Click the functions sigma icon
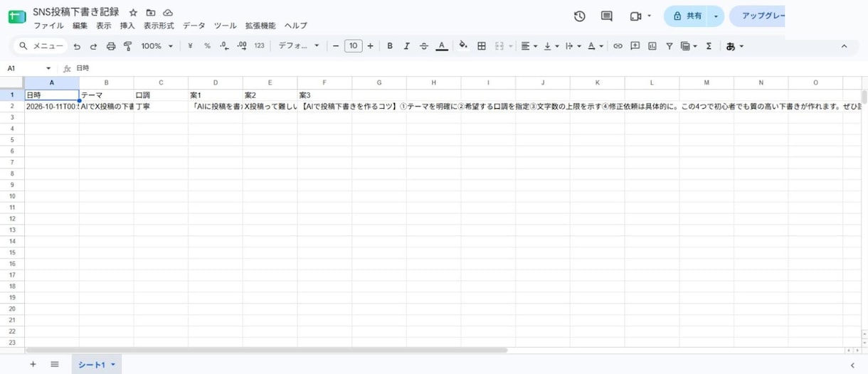Screen dimensions: 868x374 click(x=709, y=46)
